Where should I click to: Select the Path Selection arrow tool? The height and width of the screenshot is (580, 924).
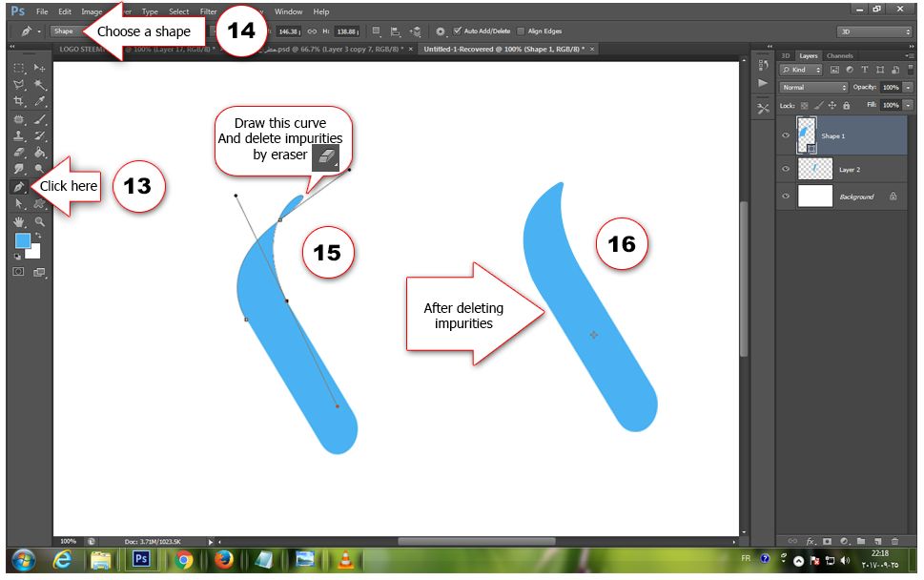point(19,204)
